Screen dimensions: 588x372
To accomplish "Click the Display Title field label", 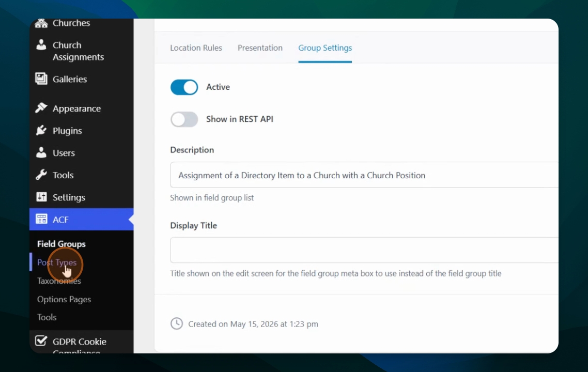I will coord(193,225).
